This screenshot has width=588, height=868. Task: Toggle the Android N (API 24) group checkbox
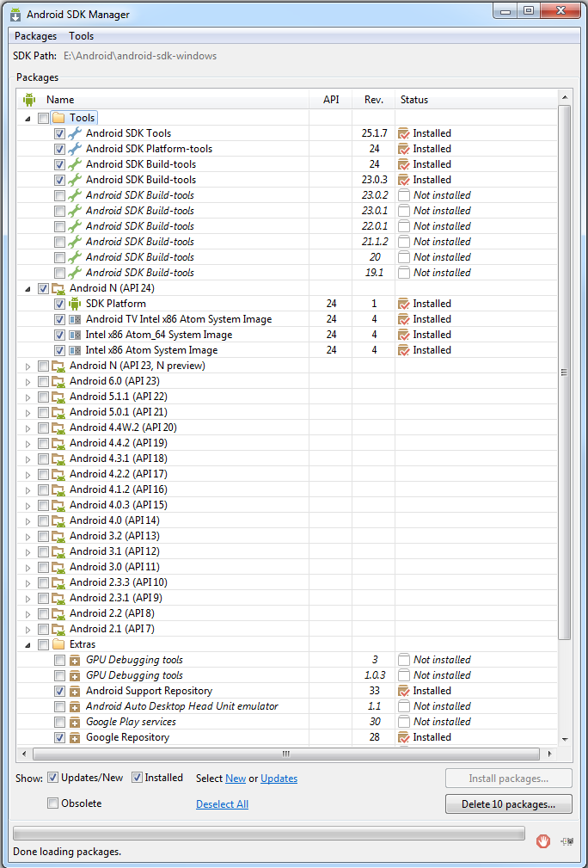pos(43,288)
